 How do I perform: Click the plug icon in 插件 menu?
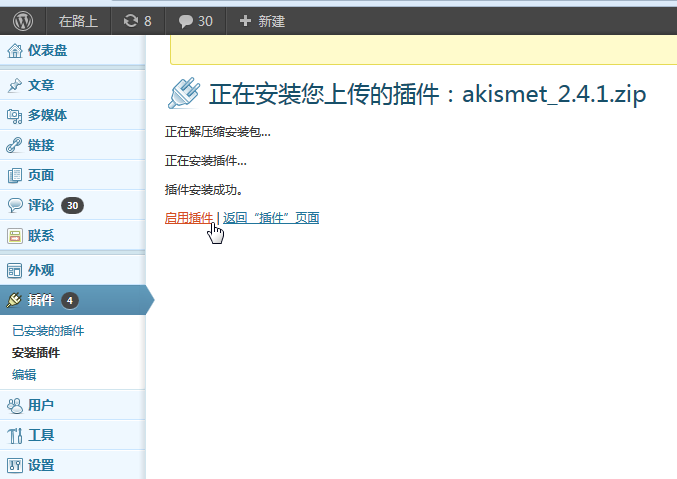click(14, 300)
